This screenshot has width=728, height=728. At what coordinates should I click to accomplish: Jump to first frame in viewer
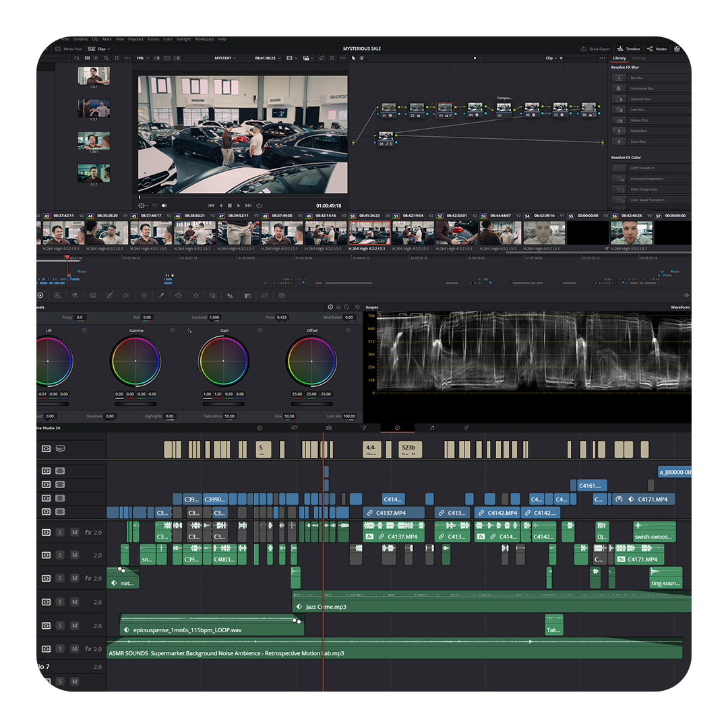coord(211,205)
